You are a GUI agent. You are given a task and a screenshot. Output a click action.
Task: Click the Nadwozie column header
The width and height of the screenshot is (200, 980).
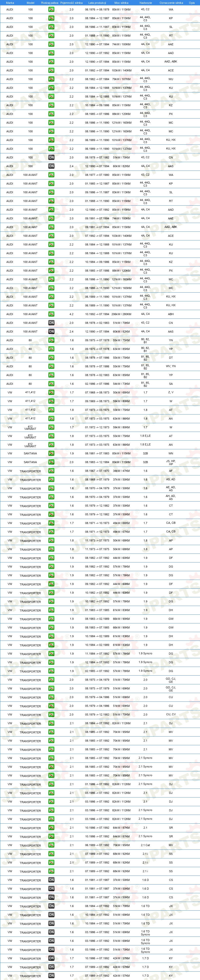[145, 3]
